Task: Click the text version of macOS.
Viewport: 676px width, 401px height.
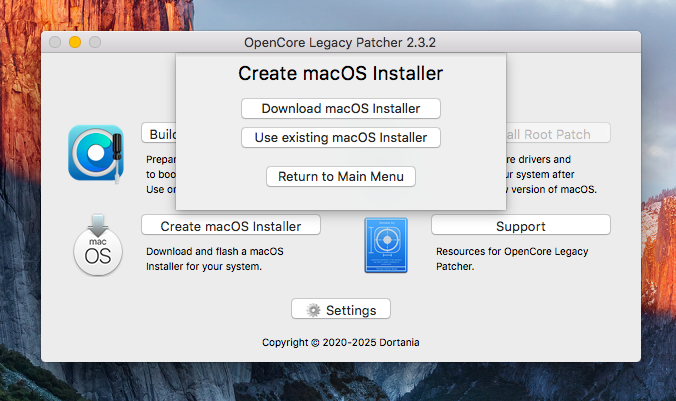Action: click(x=554, y=189)
